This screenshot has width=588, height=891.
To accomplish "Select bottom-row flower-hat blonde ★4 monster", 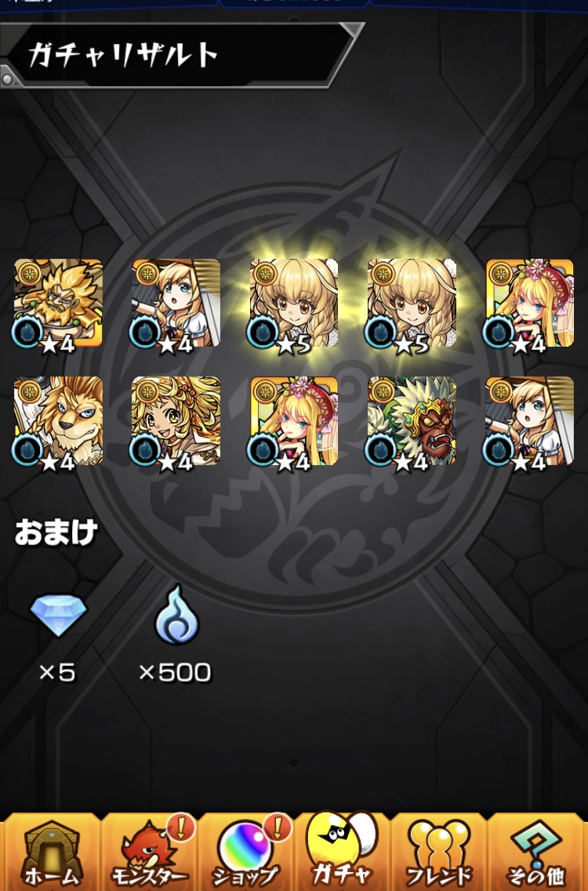I will pos(294,421).
